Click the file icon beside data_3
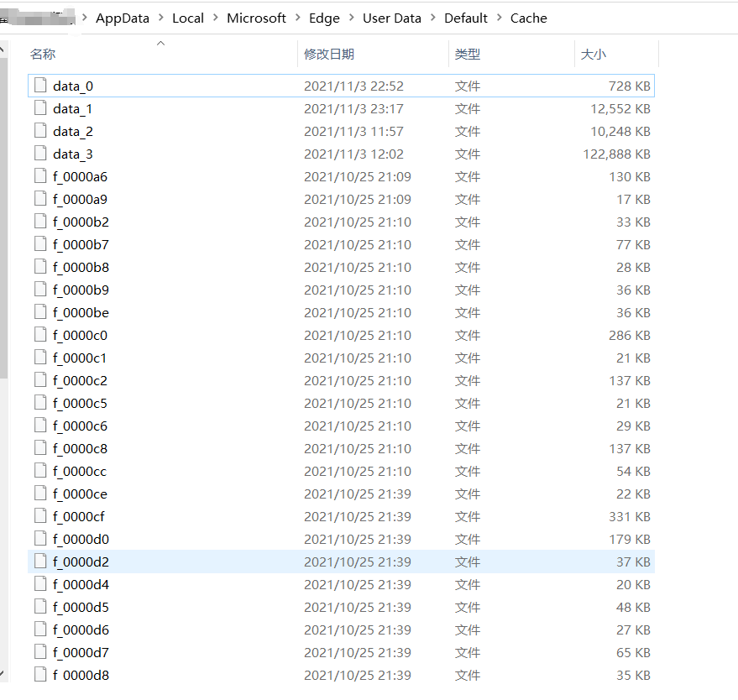 coord(40,153)
